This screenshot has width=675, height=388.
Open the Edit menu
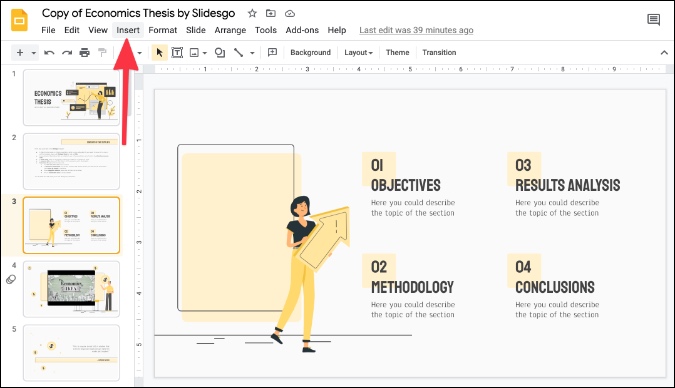(72, 30)
